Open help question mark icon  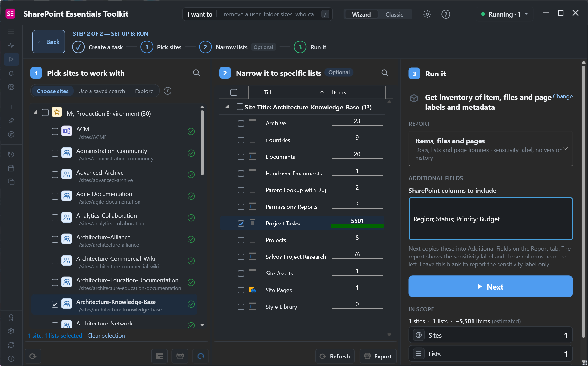tap(446, 14)
